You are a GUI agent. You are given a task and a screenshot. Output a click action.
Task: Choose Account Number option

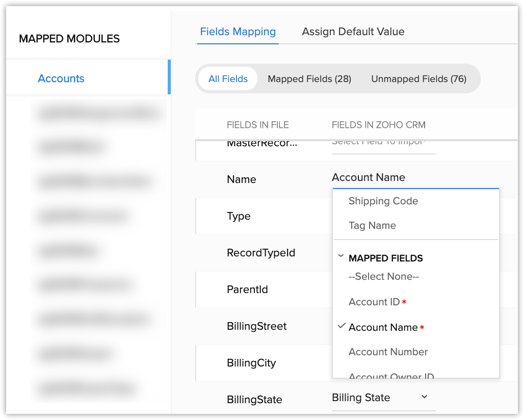tap(388, 352)
